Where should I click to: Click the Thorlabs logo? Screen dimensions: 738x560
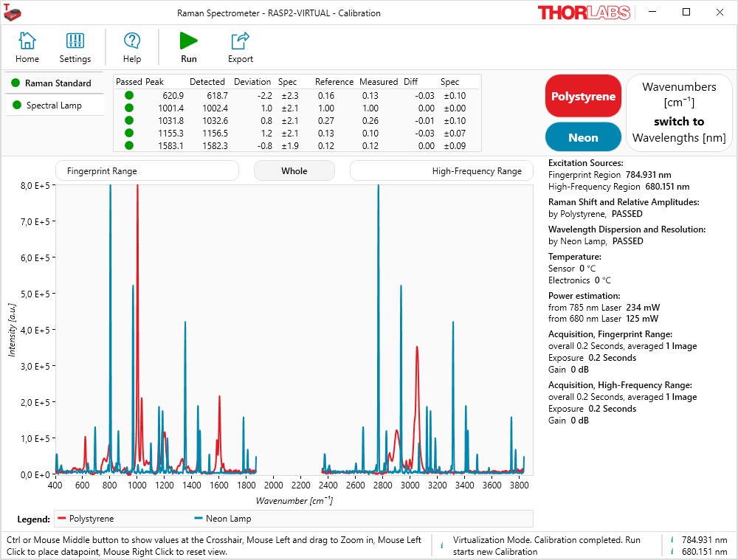584,13
